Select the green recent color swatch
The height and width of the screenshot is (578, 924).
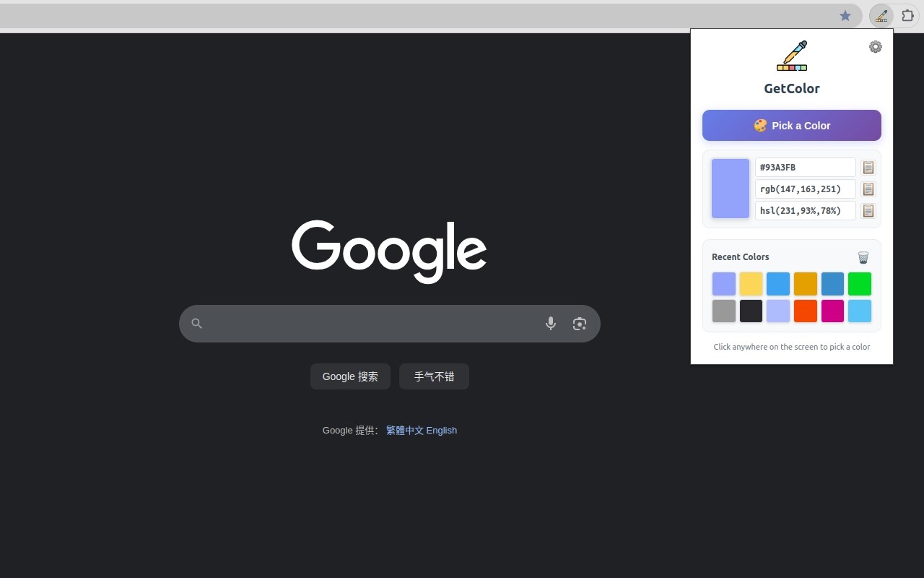click(860, 284)
